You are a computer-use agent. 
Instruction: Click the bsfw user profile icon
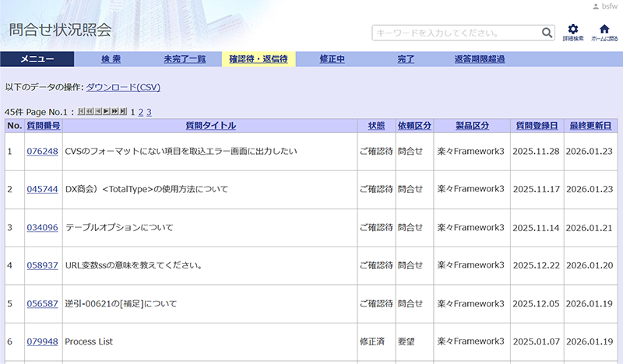coord(597,6)
